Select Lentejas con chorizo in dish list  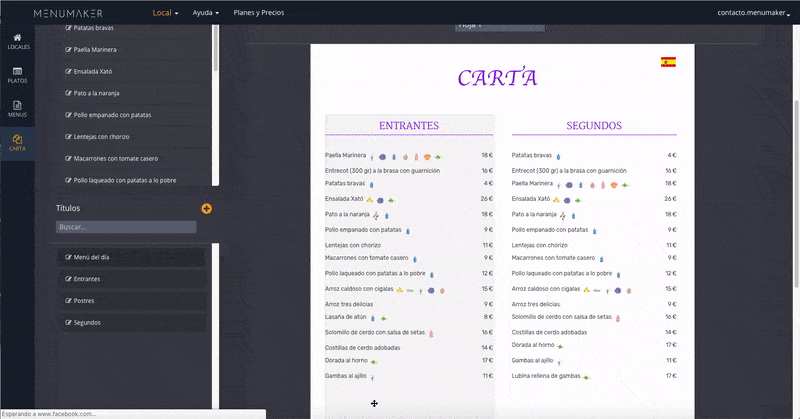click(102, 137)
